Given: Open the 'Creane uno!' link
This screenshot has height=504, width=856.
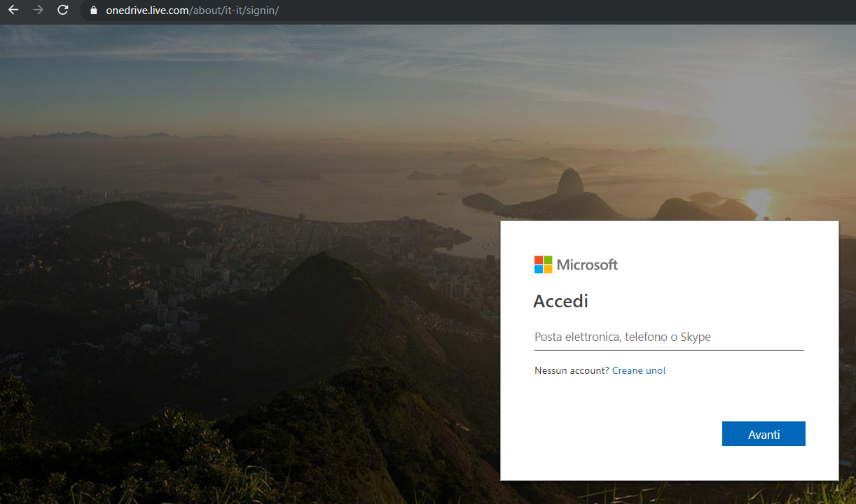Looking at the screenshot, I should [638, 370].
